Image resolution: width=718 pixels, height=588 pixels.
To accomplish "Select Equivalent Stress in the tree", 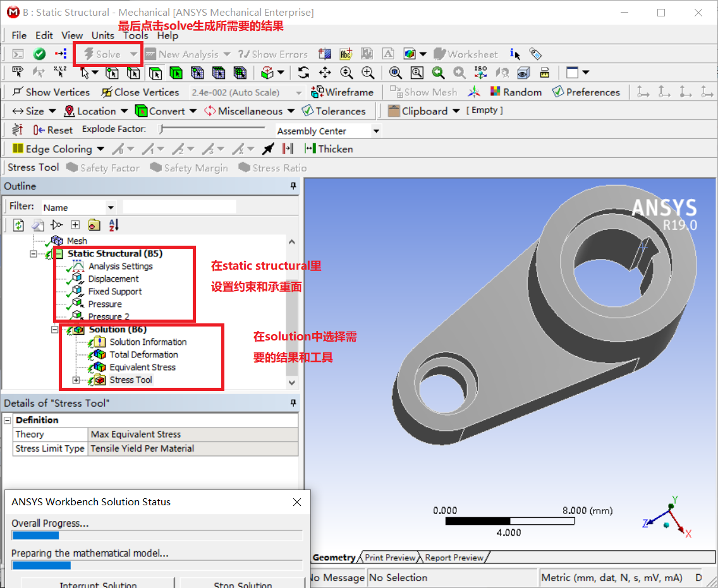I will (142, 368).
